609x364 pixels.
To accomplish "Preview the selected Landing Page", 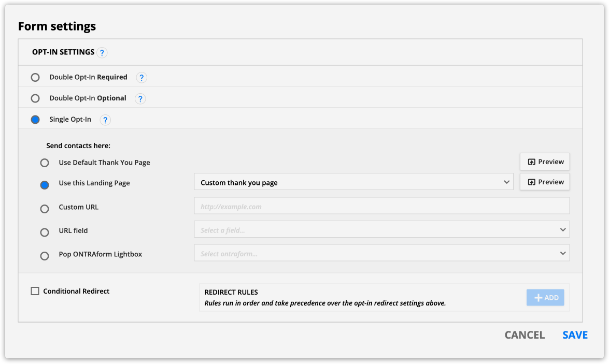I will coord(545,182).
